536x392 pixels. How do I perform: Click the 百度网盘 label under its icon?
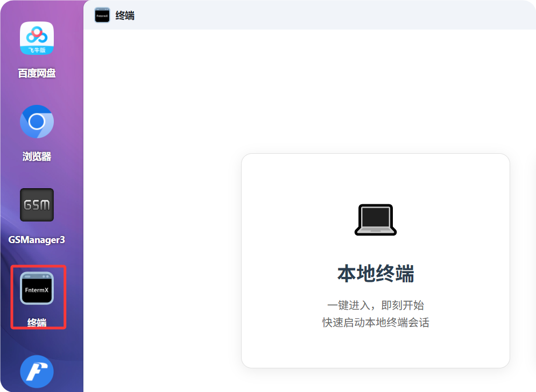click(x=37, y=73)
